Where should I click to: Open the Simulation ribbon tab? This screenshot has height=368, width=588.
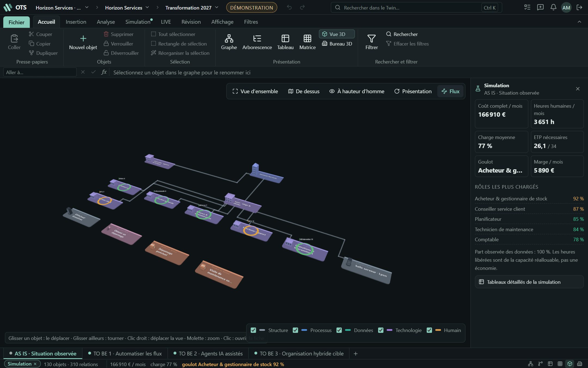click(138, 22)
